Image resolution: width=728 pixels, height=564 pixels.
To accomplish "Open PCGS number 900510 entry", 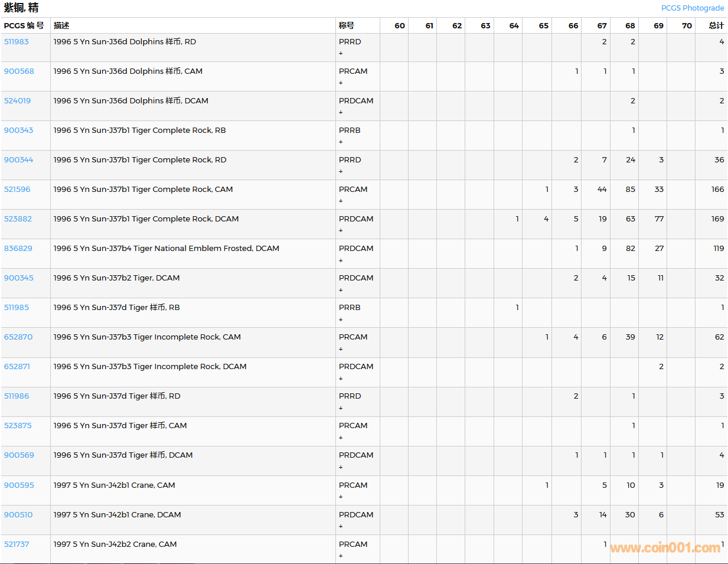I will coord(18,515).
